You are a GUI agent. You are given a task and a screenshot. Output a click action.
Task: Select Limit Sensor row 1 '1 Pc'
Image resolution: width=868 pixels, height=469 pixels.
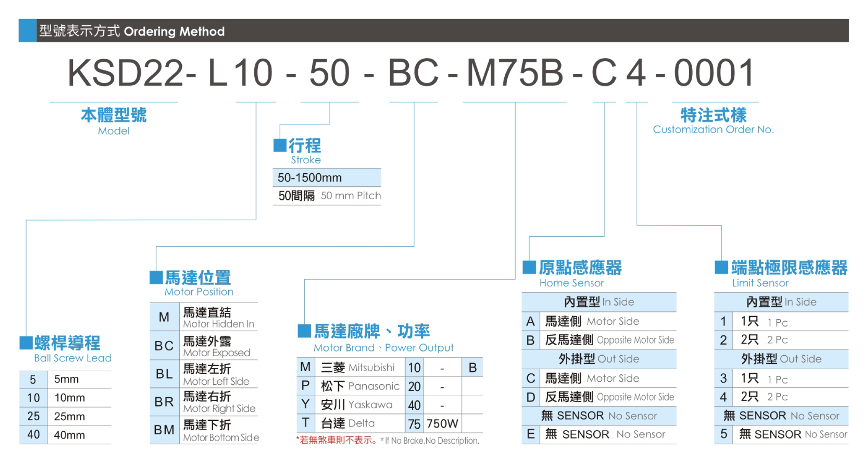781,321
